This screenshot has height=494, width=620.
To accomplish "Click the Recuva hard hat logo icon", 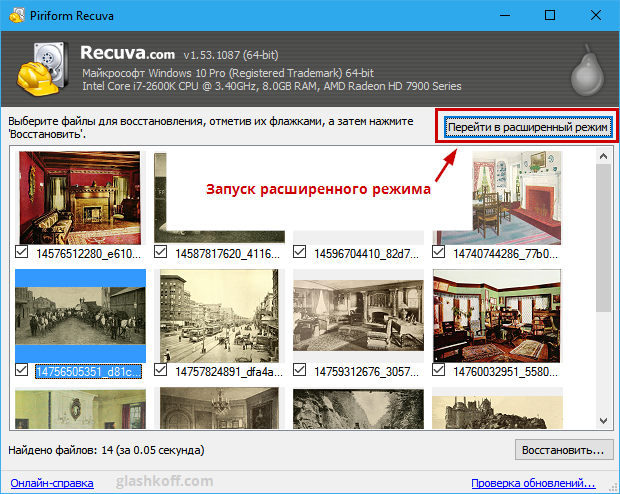I will [42, 69].
